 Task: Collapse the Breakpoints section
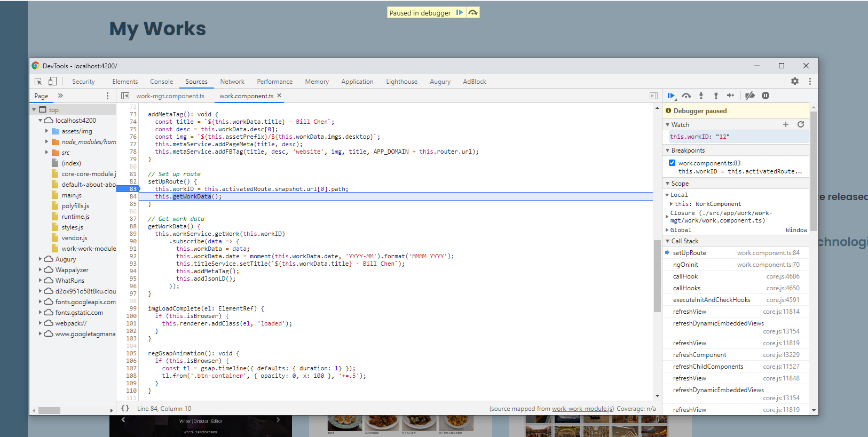tap(667, 150)
